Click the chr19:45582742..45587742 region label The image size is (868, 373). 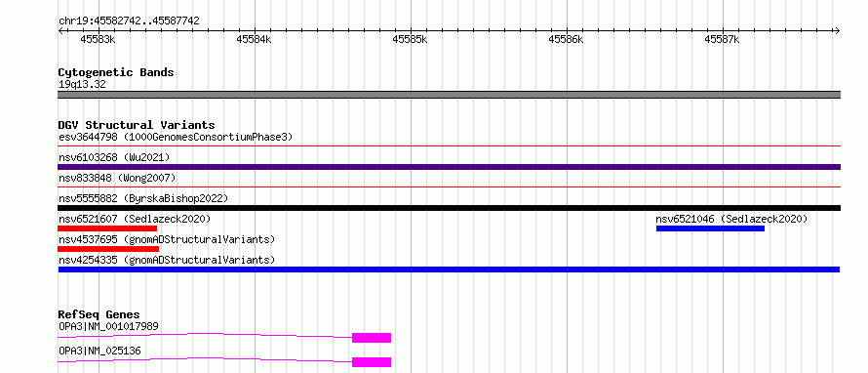click(x=129, y=21)
